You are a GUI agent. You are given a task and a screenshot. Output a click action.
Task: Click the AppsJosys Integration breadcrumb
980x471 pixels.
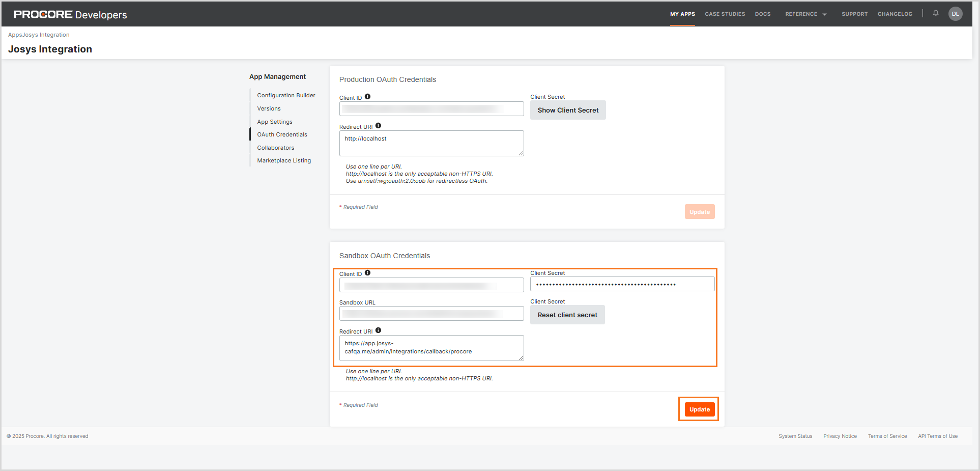39,35
